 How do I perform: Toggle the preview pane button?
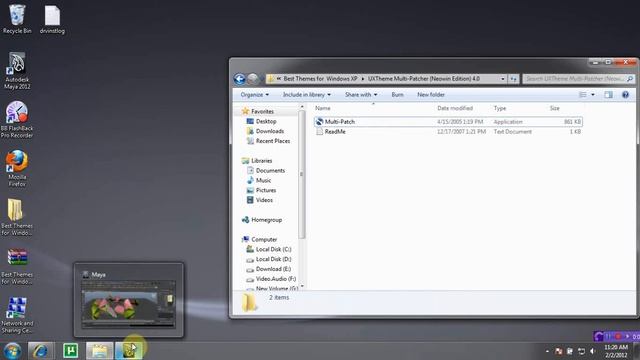click(x=608, y=95)
